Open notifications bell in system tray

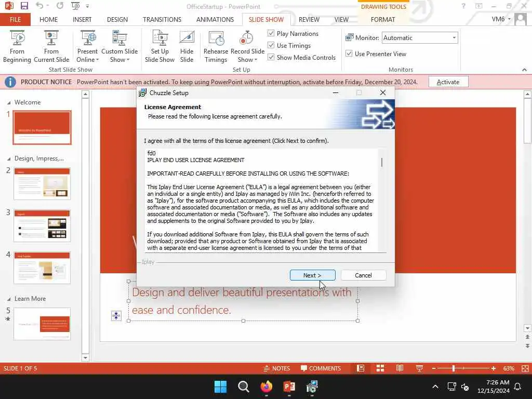point(517,387)
